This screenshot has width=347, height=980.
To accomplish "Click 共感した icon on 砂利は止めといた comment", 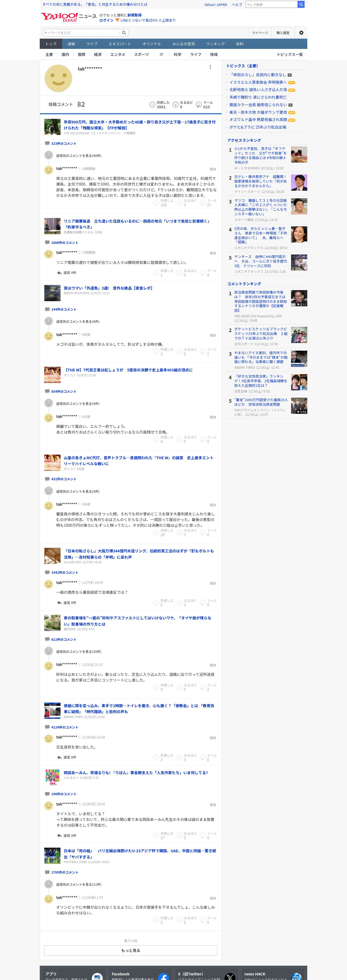I will coord(156,687).
